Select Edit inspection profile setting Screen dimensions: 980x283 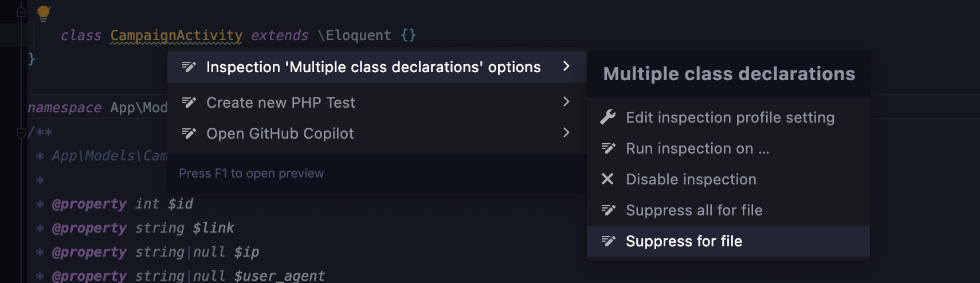pos(728,117)
